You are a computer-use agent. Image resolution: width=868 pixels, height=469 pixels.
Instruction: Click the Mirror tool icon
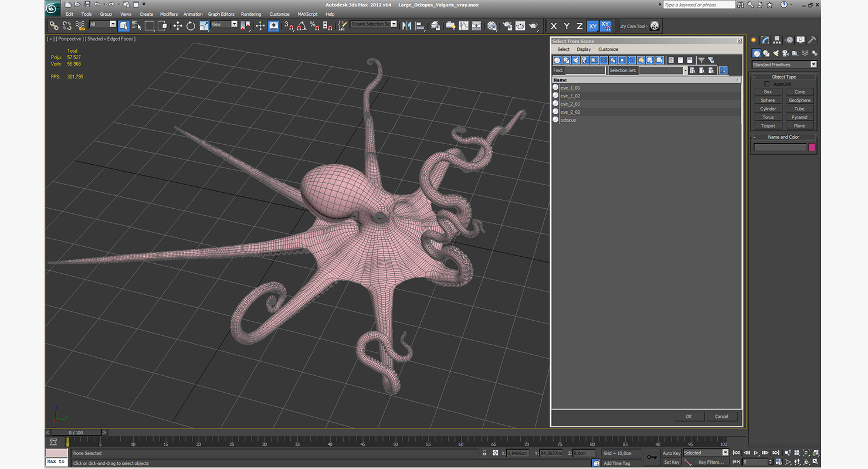[406, 26]
